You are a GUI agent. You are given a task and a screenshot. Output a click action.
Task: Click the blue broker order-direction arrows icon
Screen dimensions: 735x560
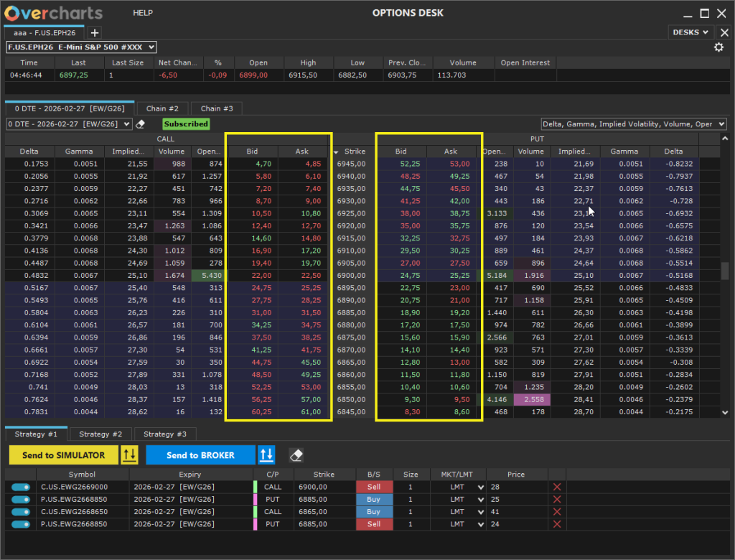[x=266, y=455]
